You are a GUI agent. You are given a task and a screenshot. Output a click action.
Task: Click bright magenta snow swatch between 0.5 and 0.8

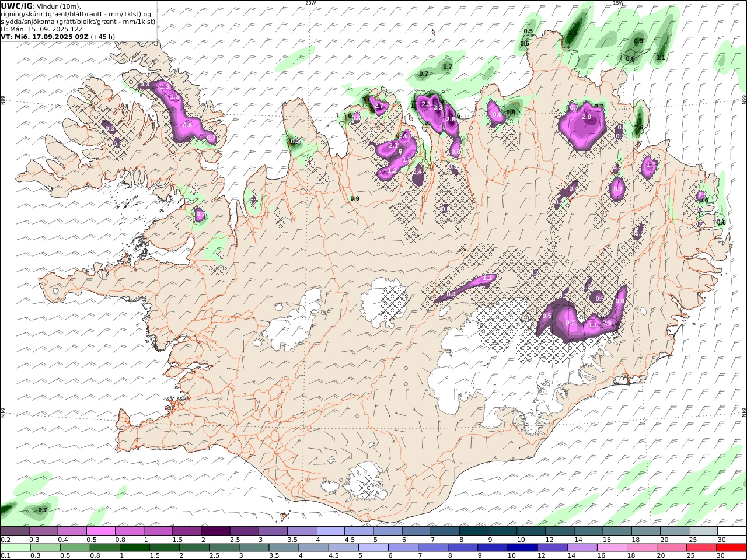[x=101, y=531]
